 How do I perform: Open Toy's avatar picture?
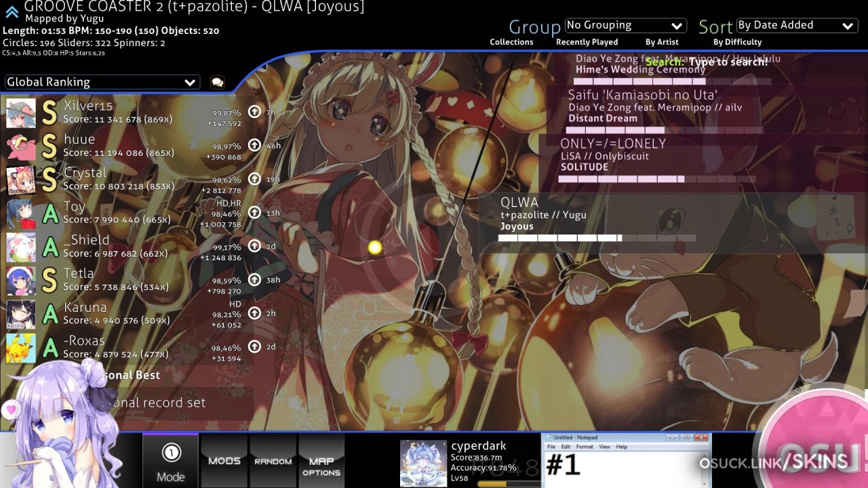[x=21, y=213]
